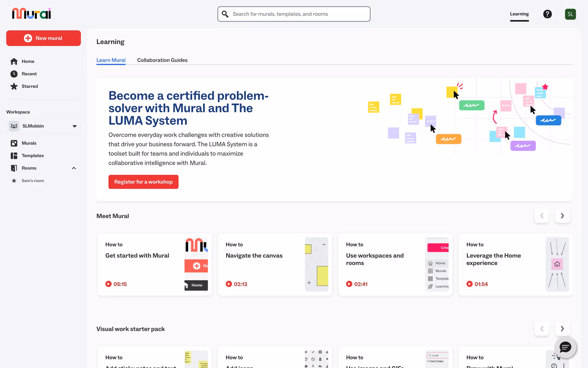Select the Learn Mural tab

111,60
